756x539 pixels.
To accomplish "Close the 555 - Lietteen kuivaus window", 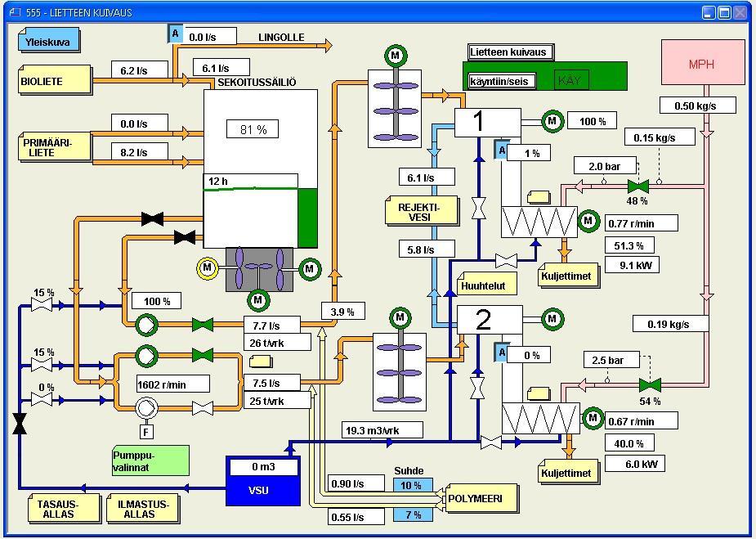I will pos(740,13).
